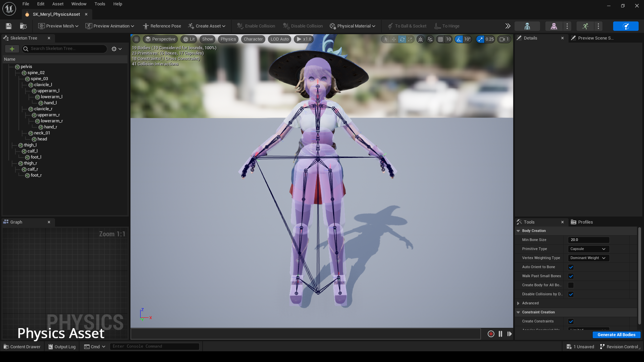Open the Preview Animation dropdown
The width and height of the screenshot is (644, 362).
tap(110, 26)
